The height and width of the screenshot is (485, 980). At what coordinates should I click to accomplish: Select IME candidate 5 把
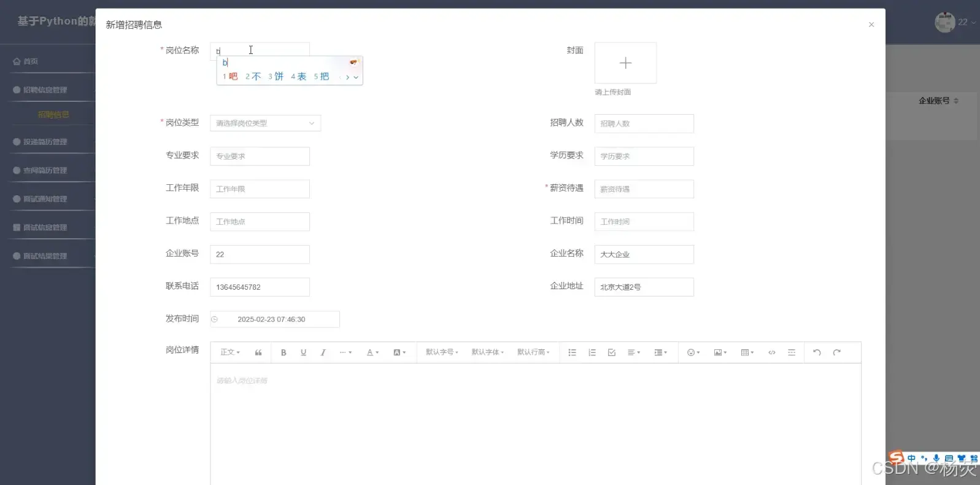322,77
